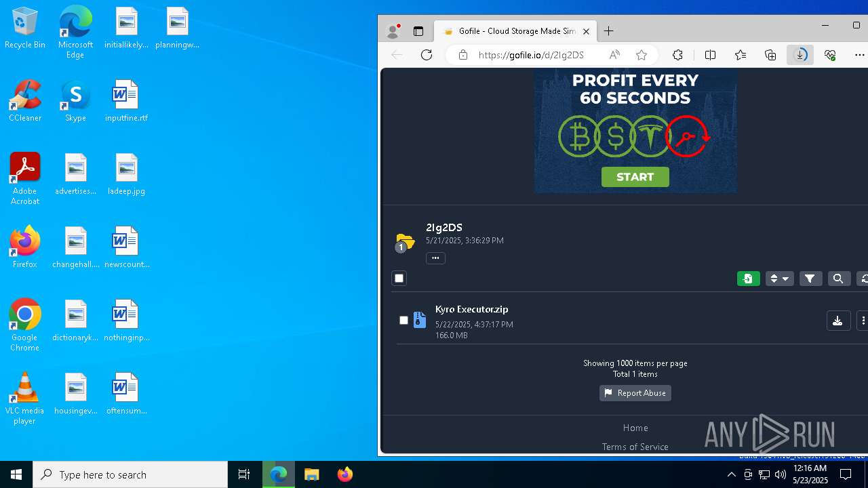868x488 pixels.
Task: Click the taskbar search box
Action: coord(130,474)
